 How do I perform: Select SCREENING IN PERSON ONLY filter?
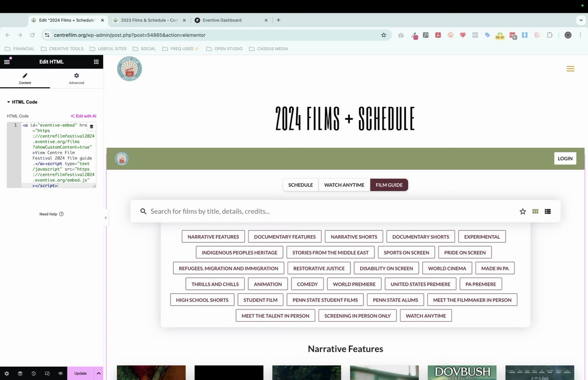[x=357, y=316]
